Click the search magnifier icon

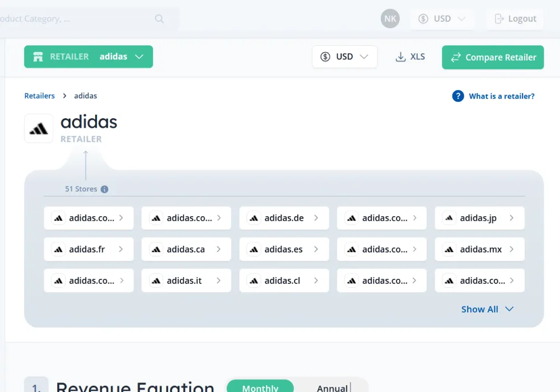(x=159, y=19)
